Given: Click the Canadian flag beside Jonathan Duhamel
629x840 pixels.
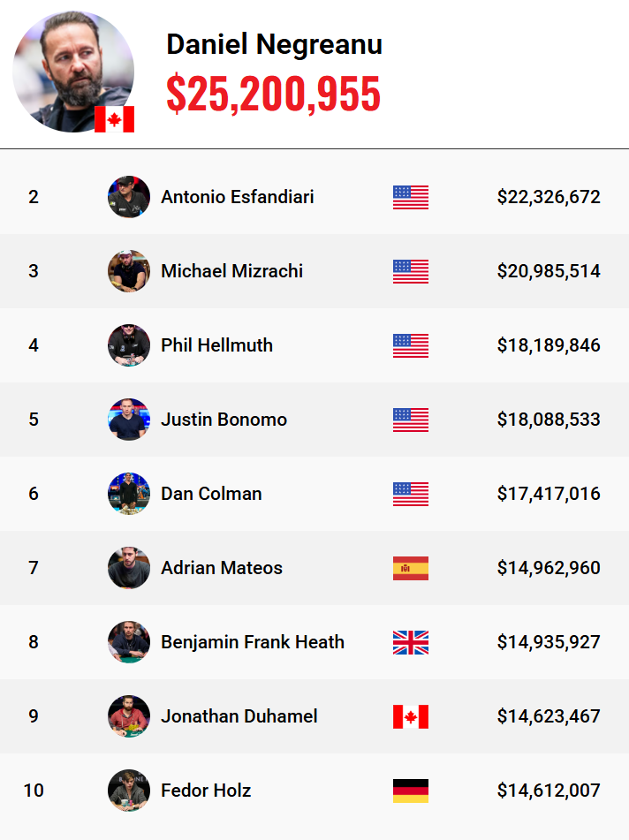Looking at the screenshot, I should pos(411,716).
